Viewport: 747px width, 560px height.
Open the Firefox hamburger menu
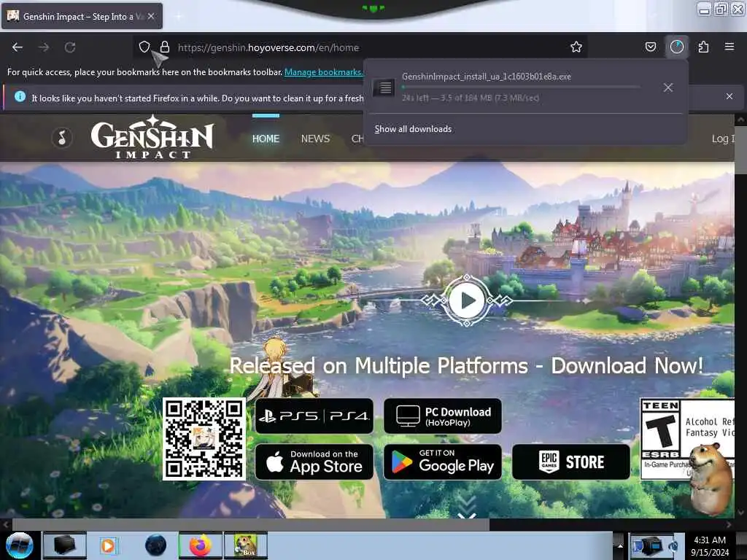coord(729,47)
